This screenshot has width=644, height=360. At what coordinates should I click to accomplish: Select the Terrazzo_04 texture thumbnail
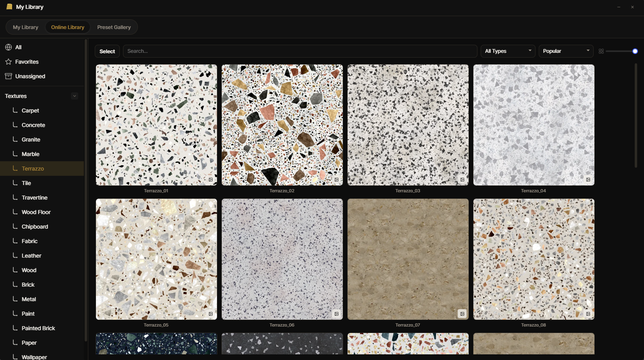[534, 125]
